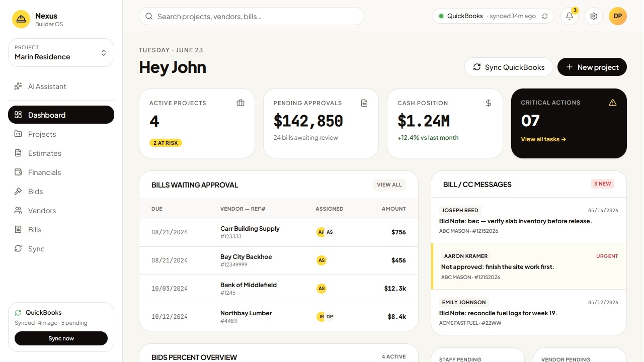This screenshot has width=644, height=362.
Task: Select Dashboard in the sidebar
Action: coord(61,115)
